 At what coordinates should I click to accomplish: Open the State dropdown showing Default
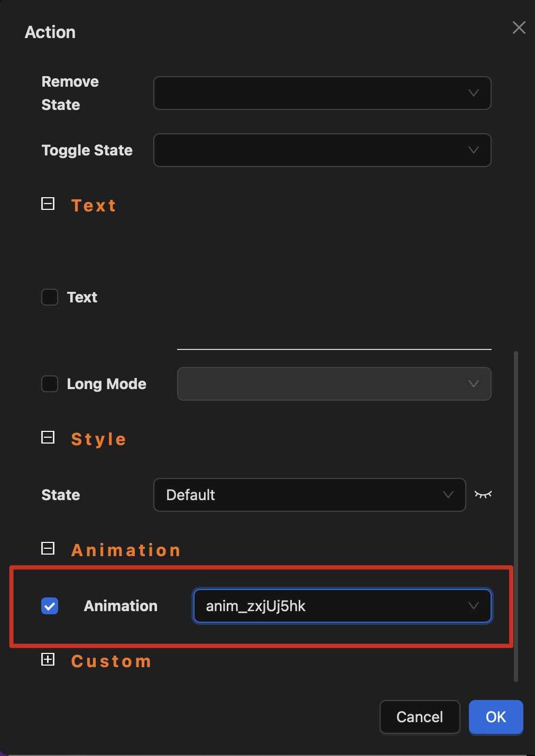click(x=310, y=495)
